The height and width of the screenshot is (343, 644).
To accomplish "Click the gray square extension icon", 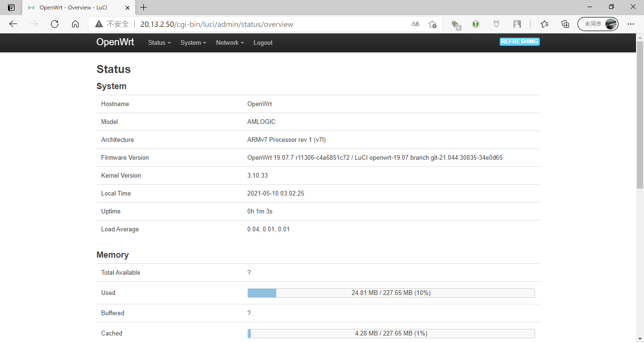I will (517, 24).
